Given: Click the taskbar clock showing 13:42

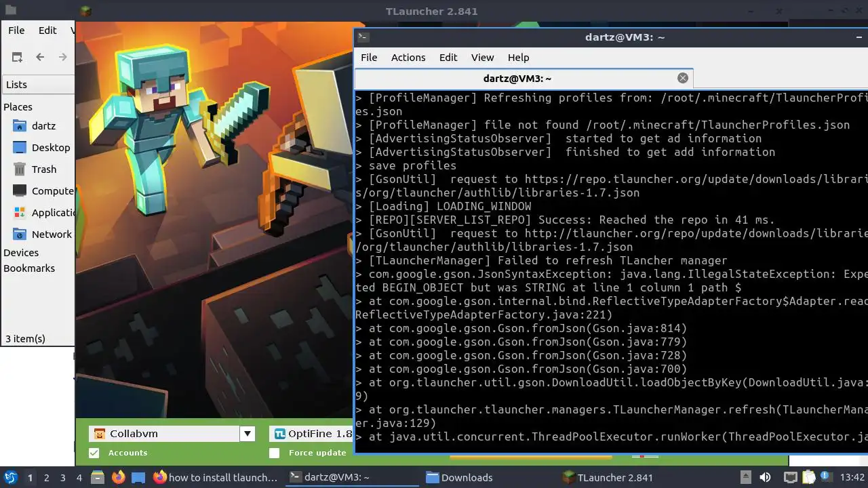Looking at the screenshot, I should tap(853, 477).
